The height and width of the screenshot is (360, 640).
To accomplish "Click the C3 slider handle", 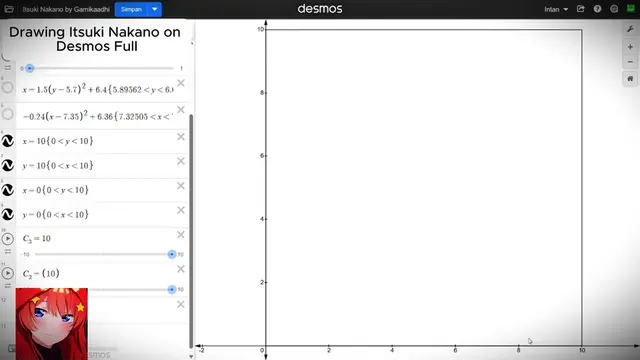I will 172,254.
